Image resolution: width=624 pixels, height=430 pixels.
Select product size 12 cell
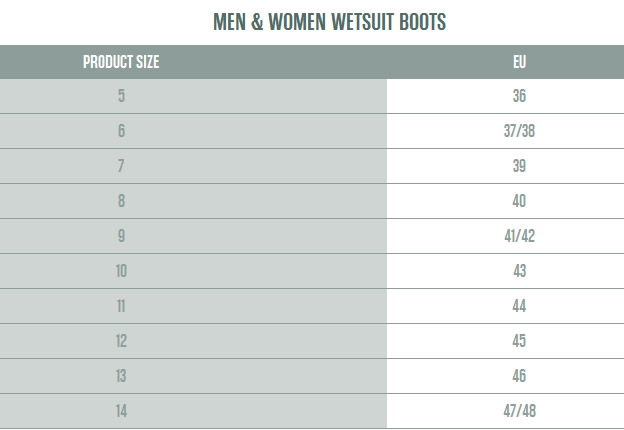[x=193, y=341]
